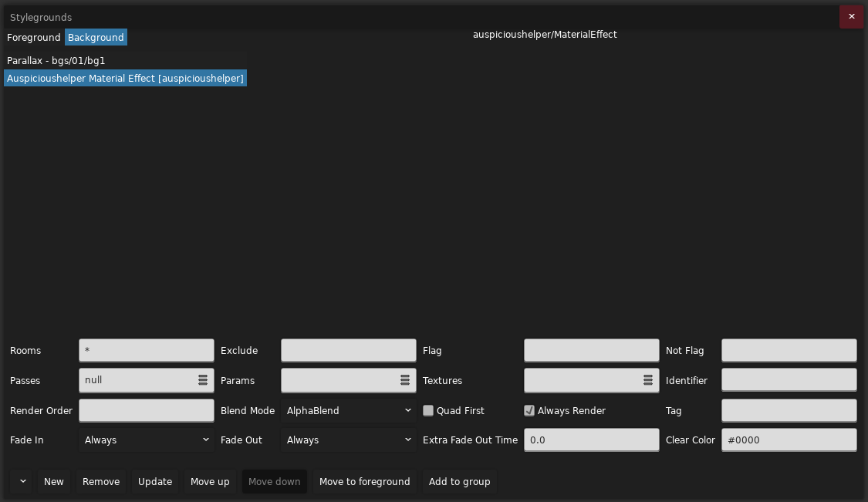The width and height of the screenshot is (868, 502).
Task: Enable the Quad First checkbox
Action: pyautogui.click(x=428, y=411)
